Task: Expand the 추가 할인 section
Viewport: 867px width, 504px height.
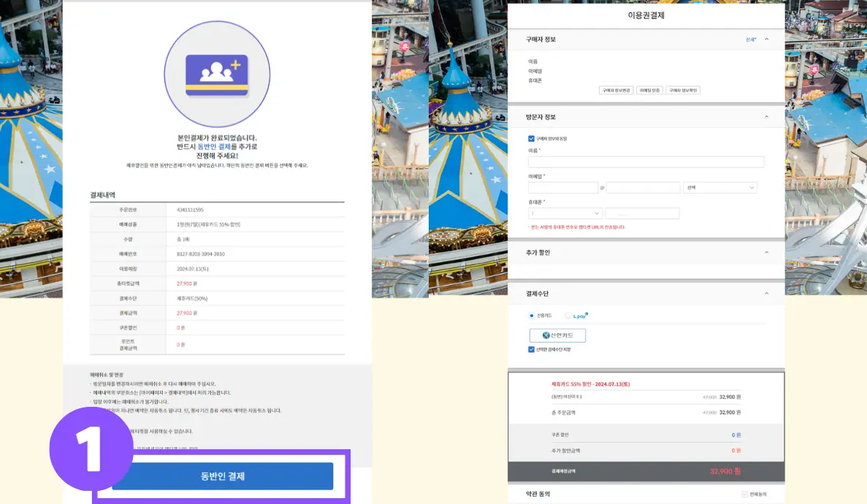Action: tap(766, 253)
